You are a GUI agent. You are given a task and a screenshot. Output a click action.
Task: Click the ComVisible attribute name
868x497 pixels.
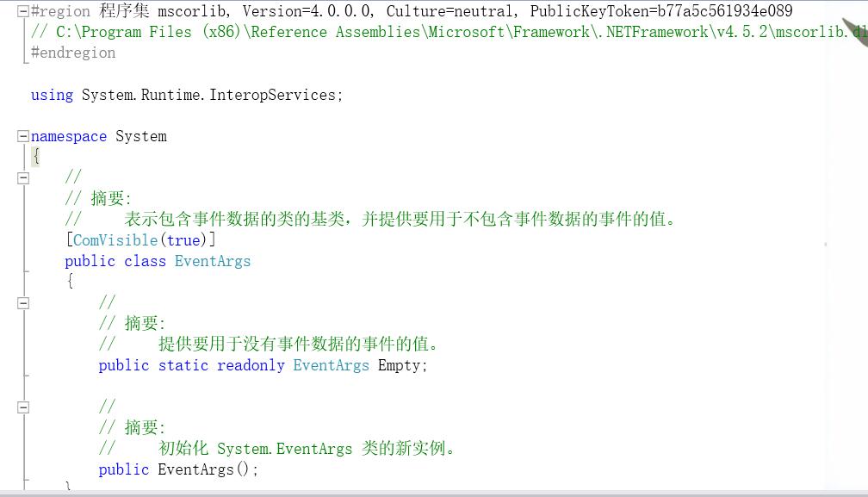115,240
